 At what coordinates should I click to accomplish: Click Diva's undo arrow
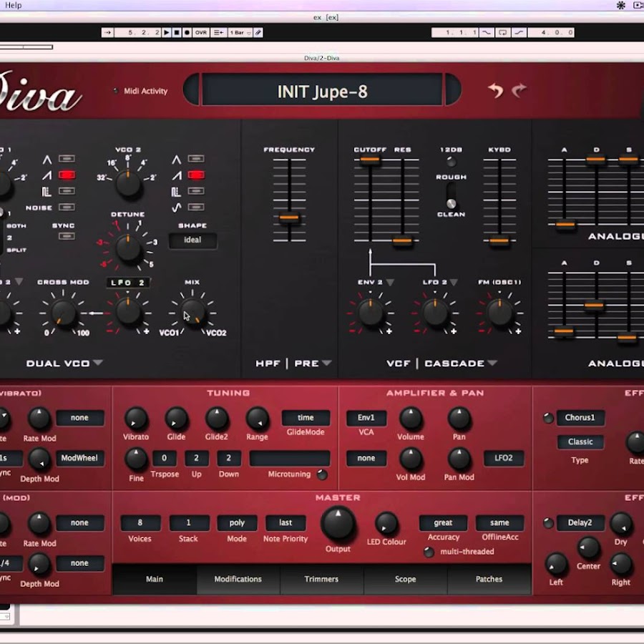496,90
